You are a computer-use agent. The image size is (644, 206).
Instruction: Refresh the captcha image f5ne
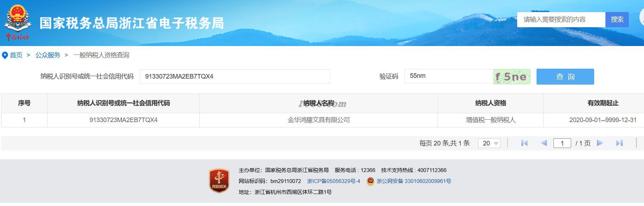(x=511, y=76)
